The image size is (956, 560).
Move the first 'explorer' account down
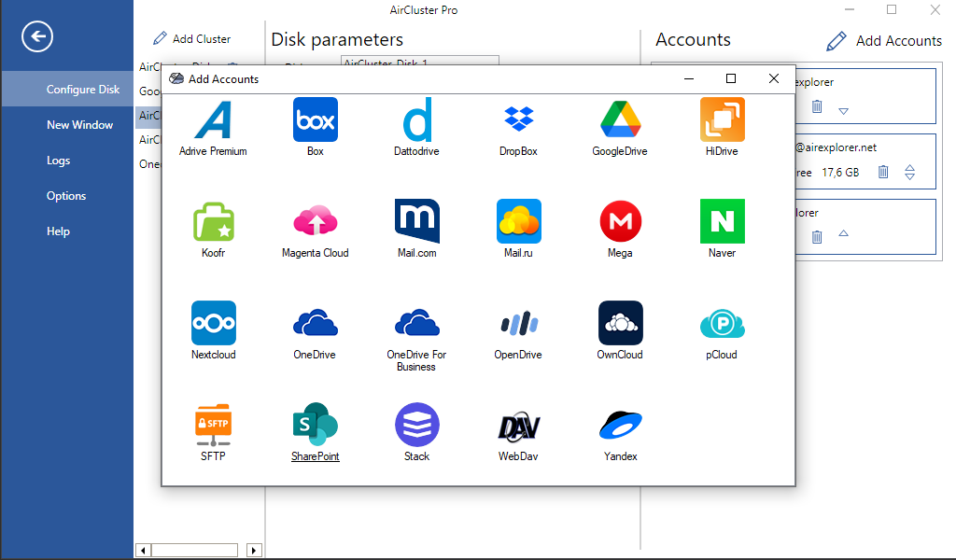pyautogui.click(x=844, y=111)
